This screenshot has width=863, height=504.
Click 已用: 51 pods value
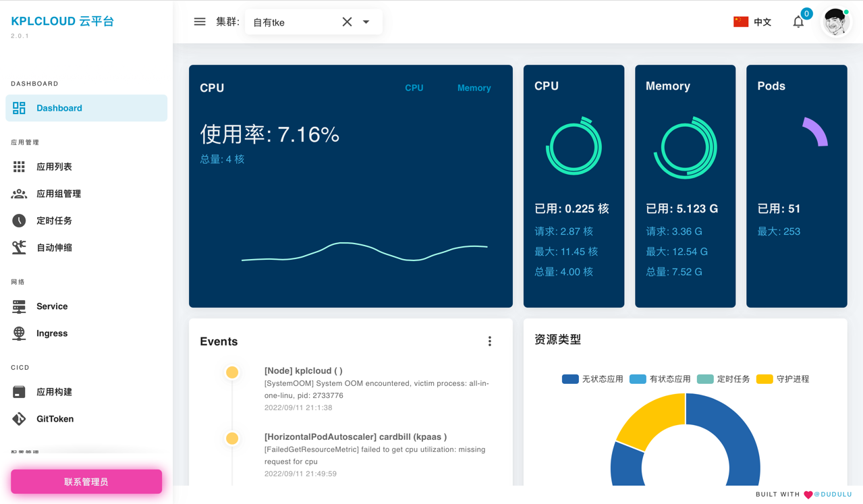(779, 209)
